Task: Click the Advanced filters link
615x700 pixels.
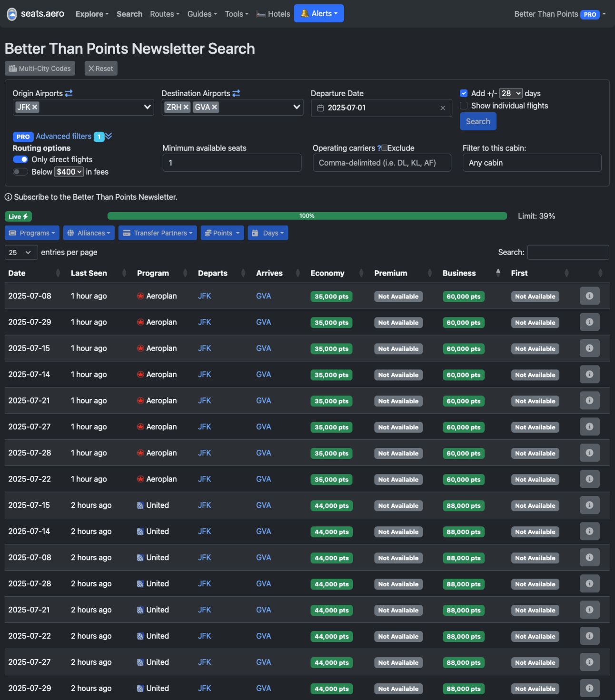Action: tap(64, 136)
